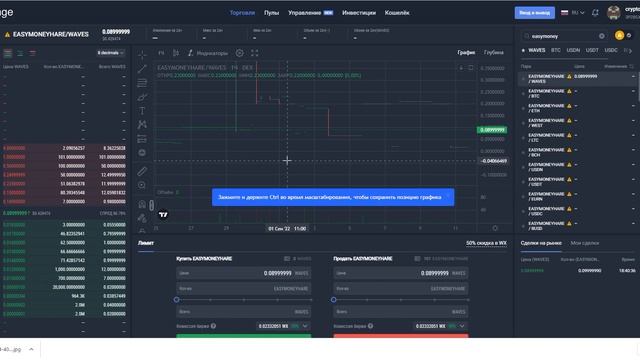Select the forecast and measurement tool
The height and width of the screenshot is (360, 640).
click(142, 139)
